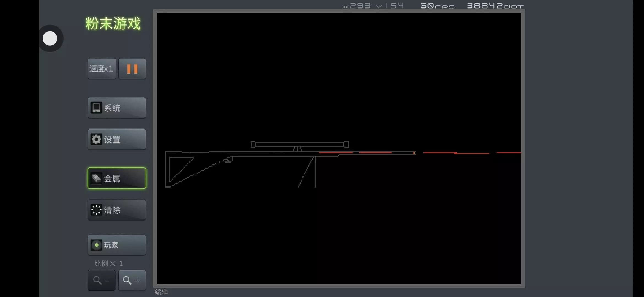This screenshot has width=644, height=297.
Task: Select the 金属 metal element tool
Action: (x=117, y=178)
